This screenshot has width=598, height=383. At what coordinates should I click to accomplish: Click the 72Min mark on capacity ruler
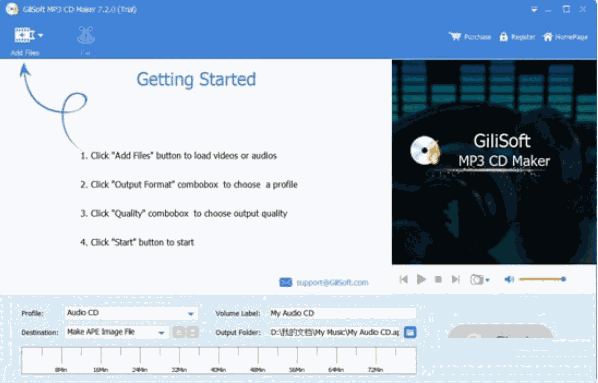pyautogui.click(x=375, y=369)
